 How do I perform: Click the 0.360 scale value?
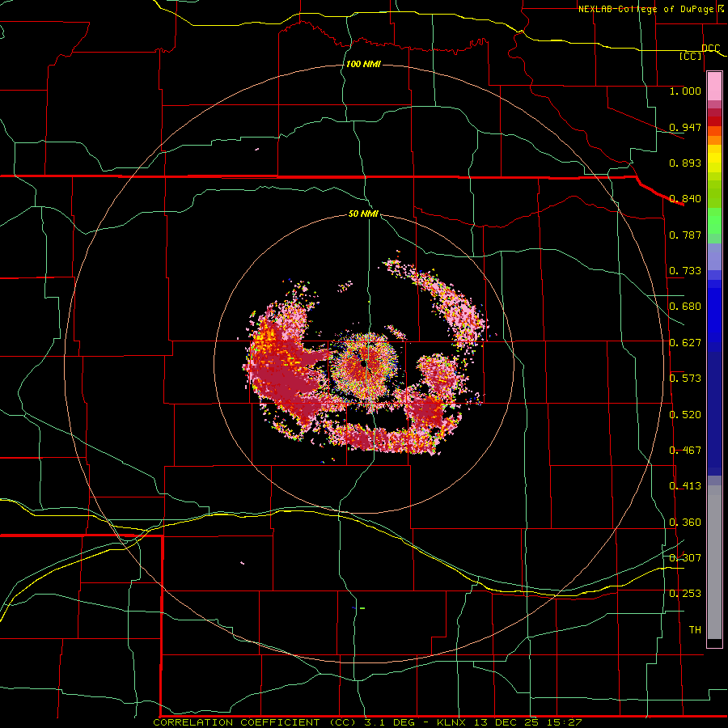coord(685,523)
